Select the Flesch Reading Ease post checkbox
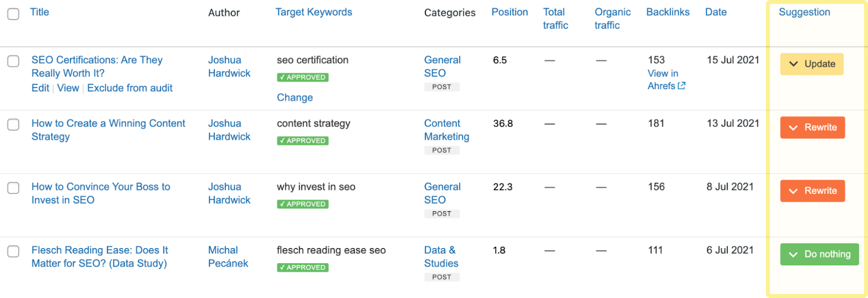 point(13,251)
